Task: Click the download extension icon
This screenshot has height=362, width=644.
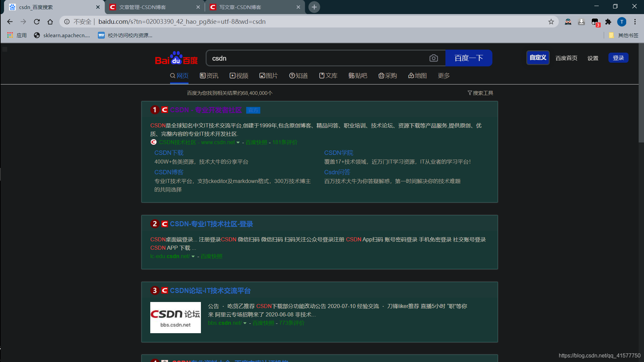Action: click(581, 22)
